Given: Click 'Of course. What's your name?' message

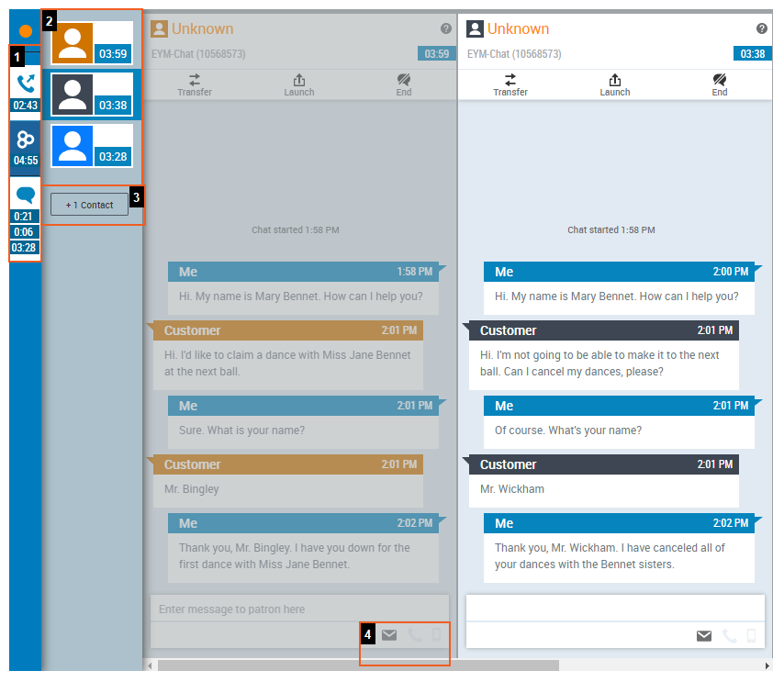Looking at the screenshot, I should (619, 422).
